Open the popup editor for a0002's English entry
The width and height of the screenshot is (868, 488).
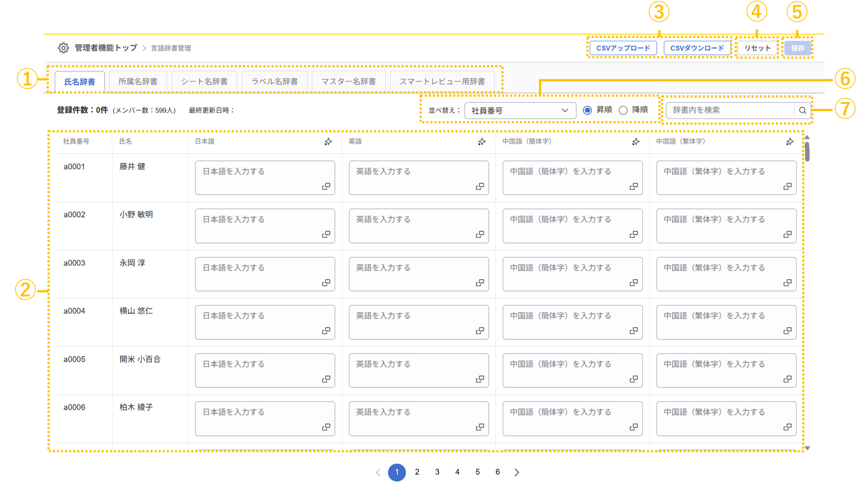(x=480, y=235)
